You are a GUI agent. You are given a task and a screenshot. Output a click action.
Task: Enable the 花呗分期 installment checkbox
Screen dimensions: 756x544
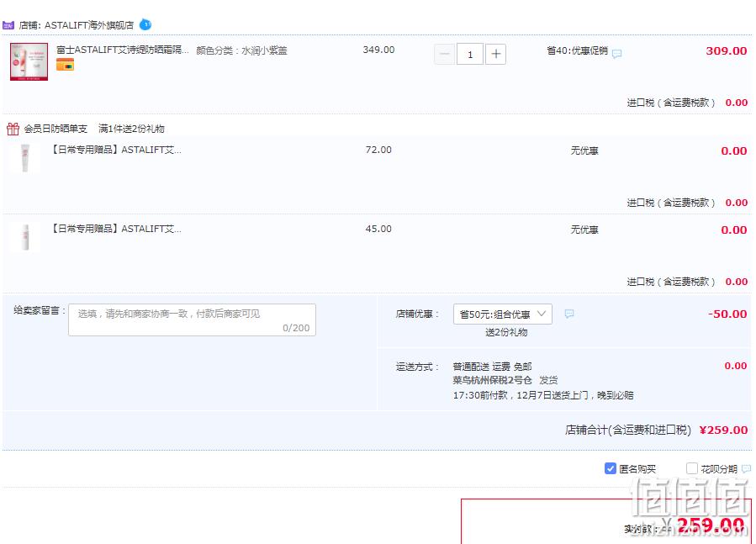click(x=692, y=468)
